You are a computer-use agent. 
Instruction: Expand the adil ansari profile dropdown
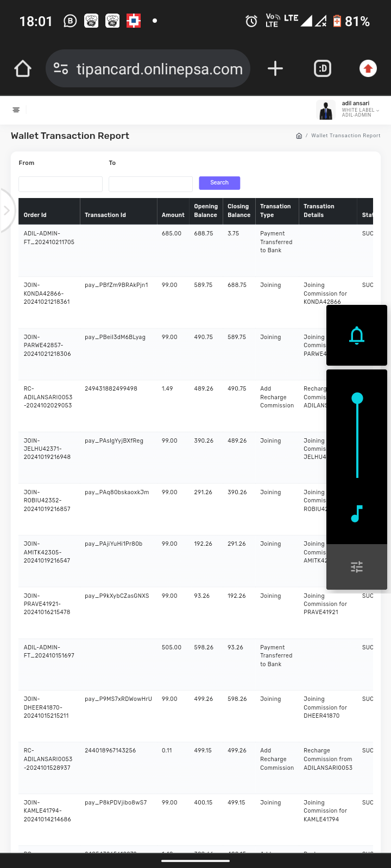pos(377,110)
